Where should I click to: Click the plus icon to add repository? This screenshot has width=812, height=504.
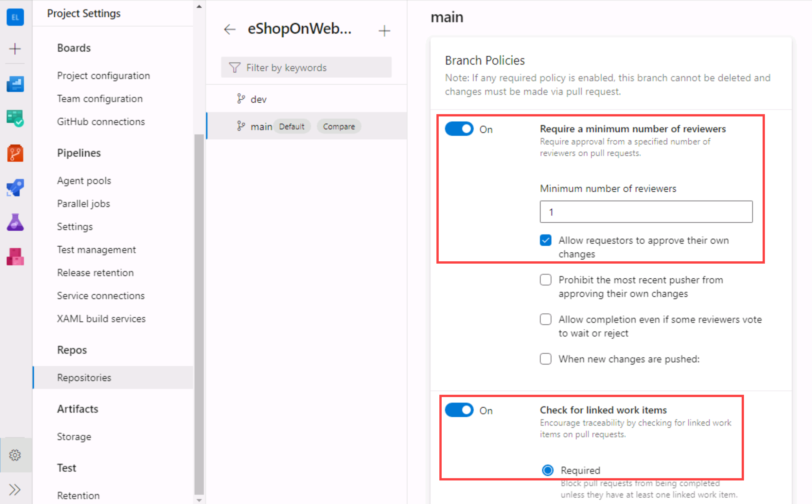click(383, 28)
